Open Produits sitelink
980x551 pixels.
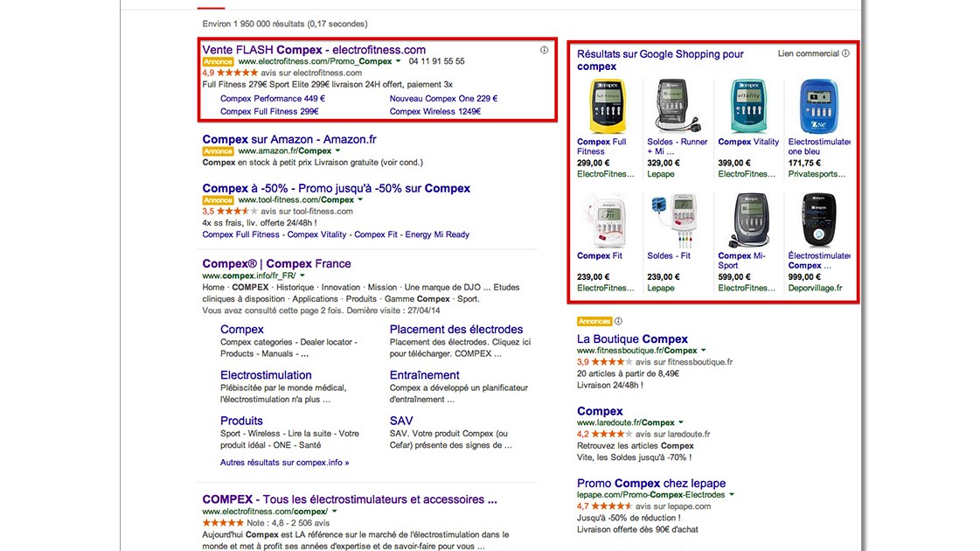click(x=241, y=421)
